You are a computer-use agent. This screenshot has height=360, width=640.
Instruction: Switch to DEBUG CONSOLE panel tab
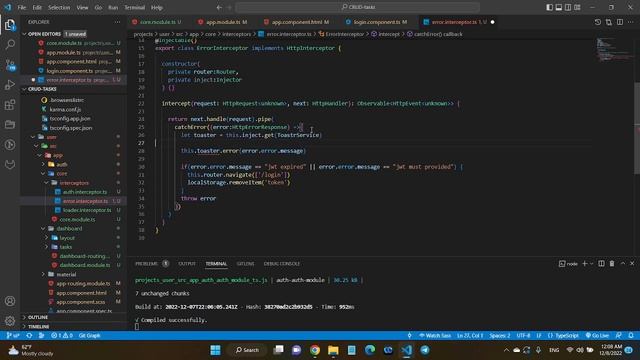click(x=282, y=264)
